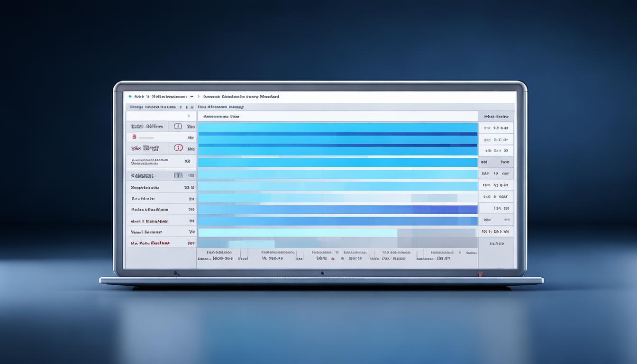Viewport: 637px width, 364px height.
Task: Open the dropdown arrow in the title bar
Action: click(191, 96)
